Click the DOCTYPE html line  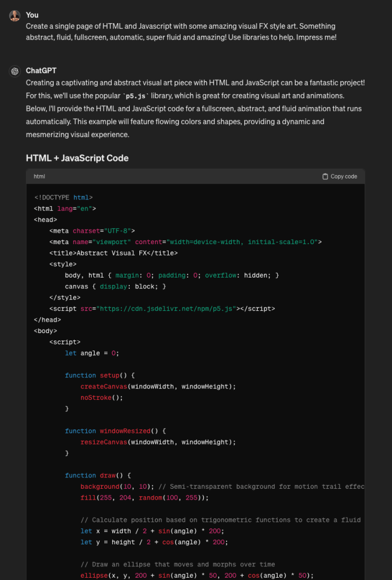click(63, 198)
